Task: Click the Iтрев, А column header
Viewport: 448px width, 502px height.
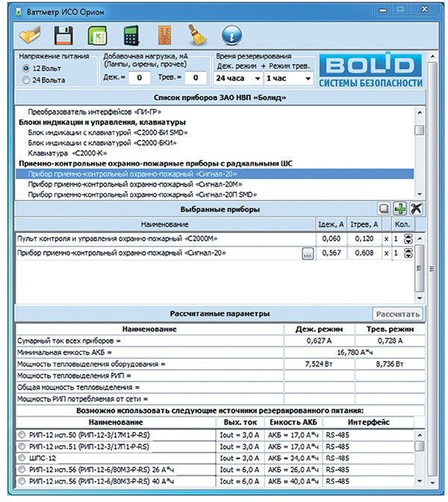Action: tap(364, 224)
